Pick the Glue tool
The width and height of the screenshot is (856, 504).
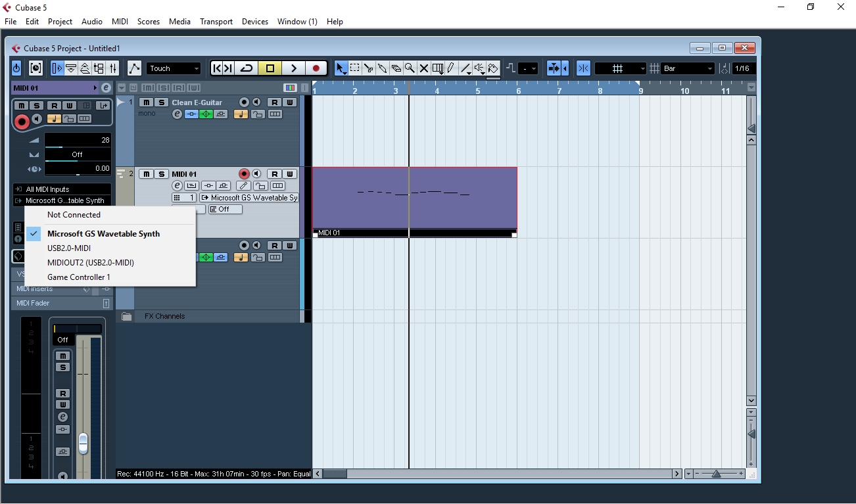382,68
